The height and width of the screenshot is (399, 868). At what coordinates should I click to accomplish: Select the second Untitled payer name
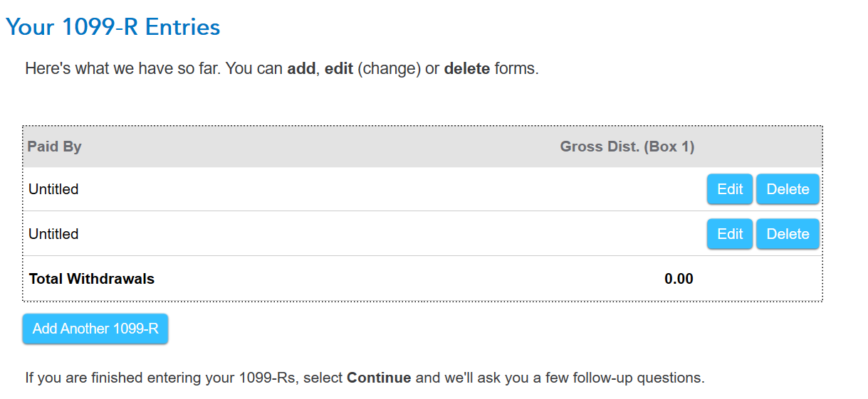pyautogui.click(x=53, y=234)
